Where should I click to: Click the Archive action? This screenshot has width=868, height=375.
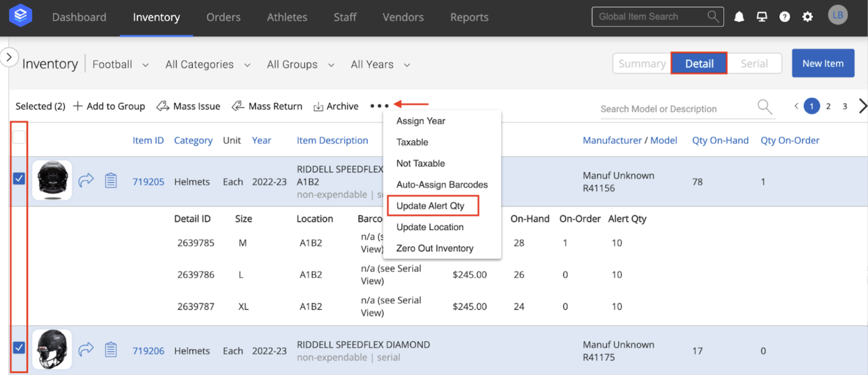point(336,106)
